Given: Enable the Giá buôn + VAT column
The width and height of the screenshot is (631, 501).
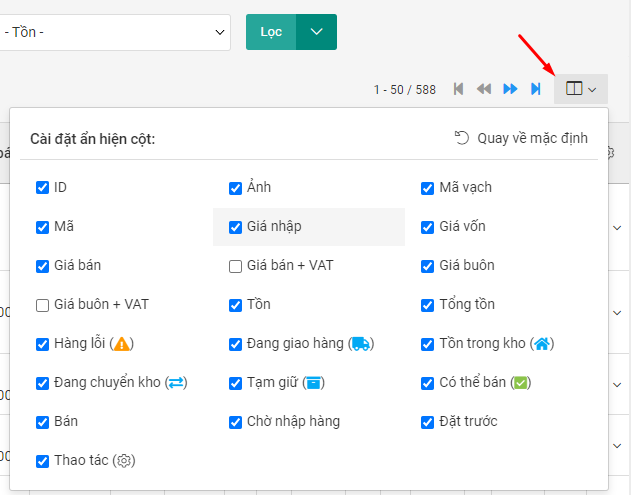Looking at the screenshot, I should (x=42, y=305).
